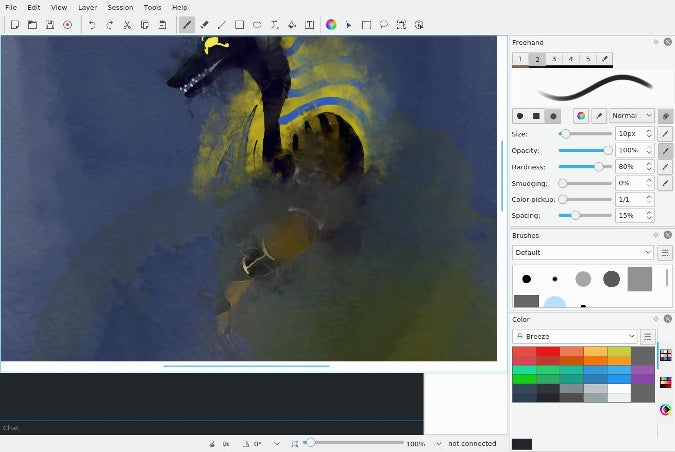Open the File menu
675x452 pixels.
tap(11, 7)
